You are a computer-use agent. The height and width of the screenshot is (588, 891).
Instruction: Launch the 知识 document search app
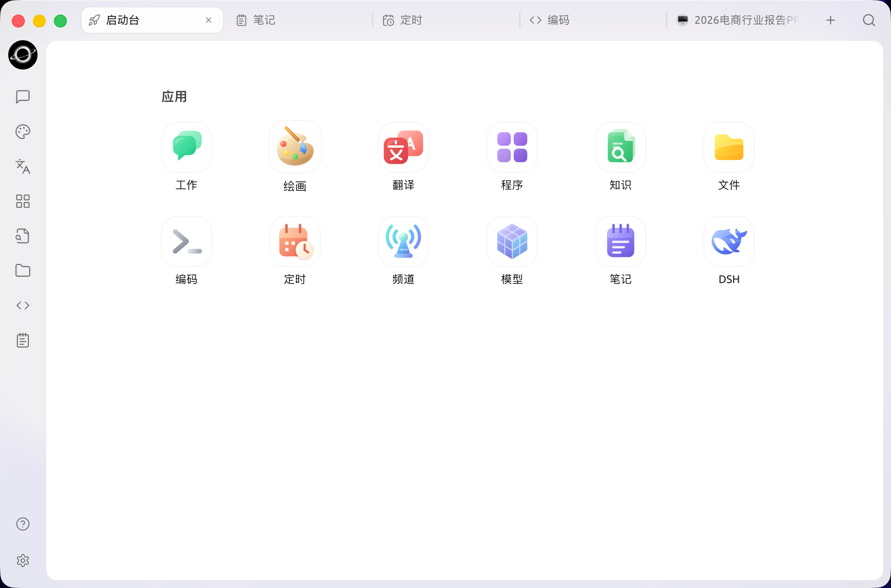[x=621, y=147]
